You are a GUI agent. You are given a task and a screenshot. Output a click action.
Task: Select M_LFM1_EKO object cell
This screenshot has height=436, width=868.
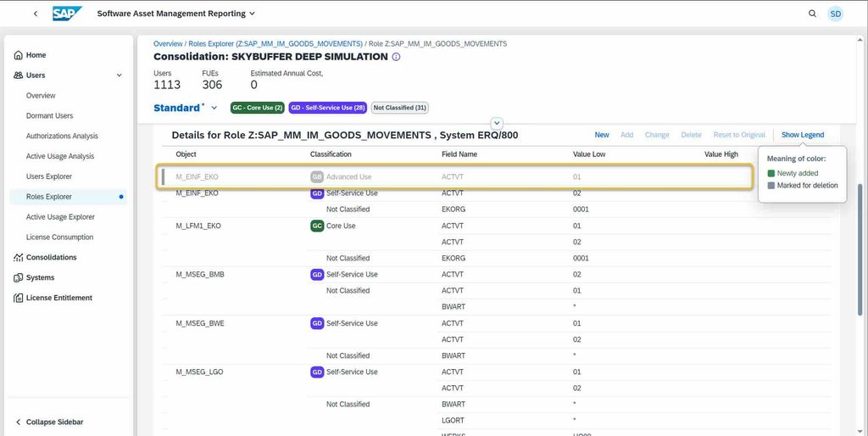click(x=198, y=226)
